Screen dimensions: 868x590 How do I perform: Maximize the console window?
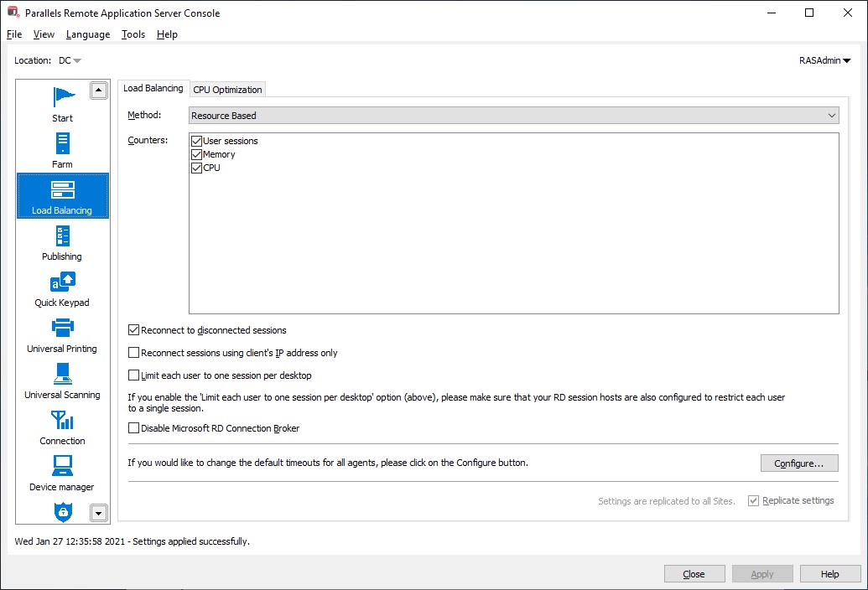pos(808,13)
